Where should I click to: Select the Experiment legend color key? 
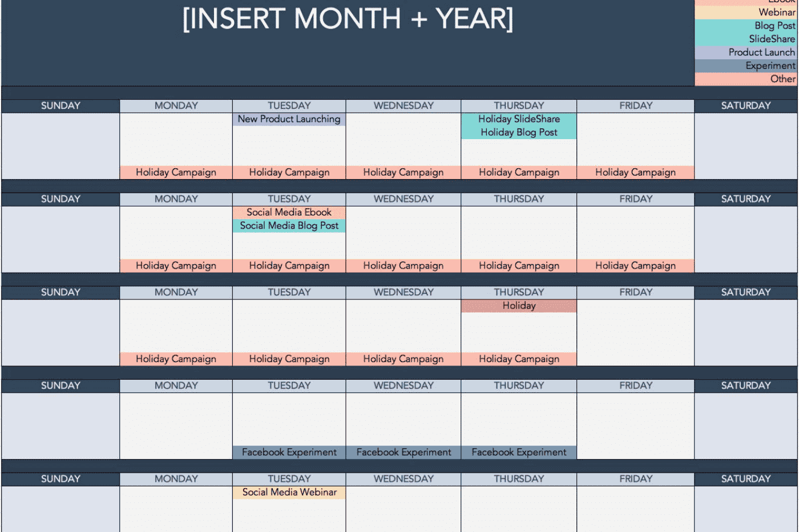click(745, 66)
